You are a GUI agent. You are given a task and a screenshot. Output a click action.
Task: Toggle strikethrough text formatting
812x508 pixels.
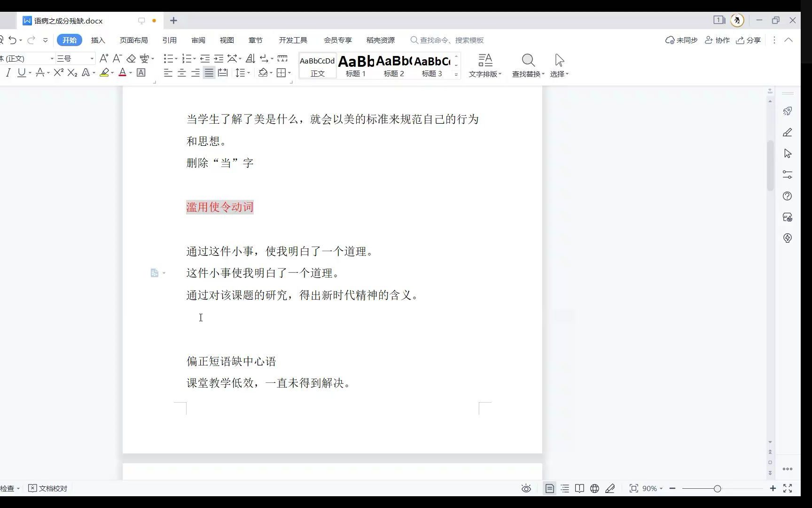[x=40, y=72]
